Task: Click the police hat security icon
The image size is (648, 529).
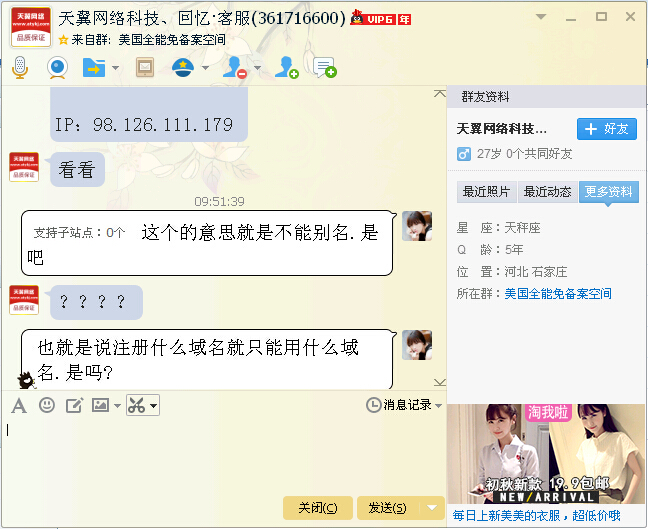Action: point(183,68)
